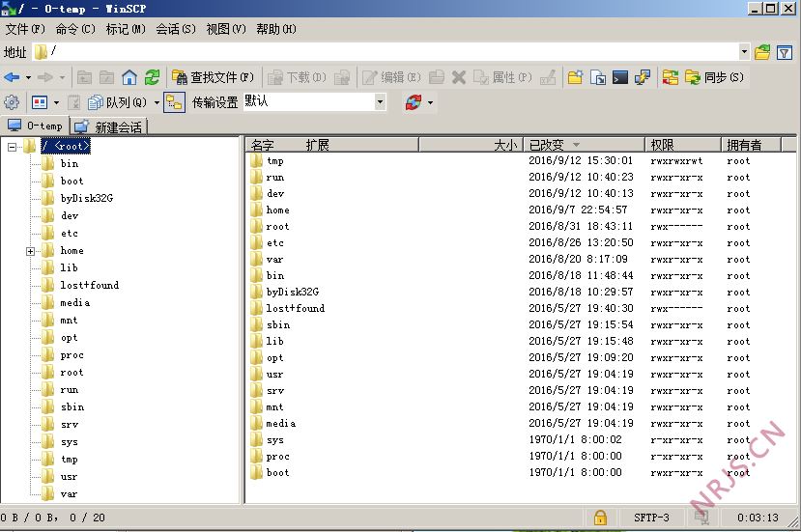Select lost+found in the folder tree
Screen dimensions: 801x532
click(x=90, y=286)
